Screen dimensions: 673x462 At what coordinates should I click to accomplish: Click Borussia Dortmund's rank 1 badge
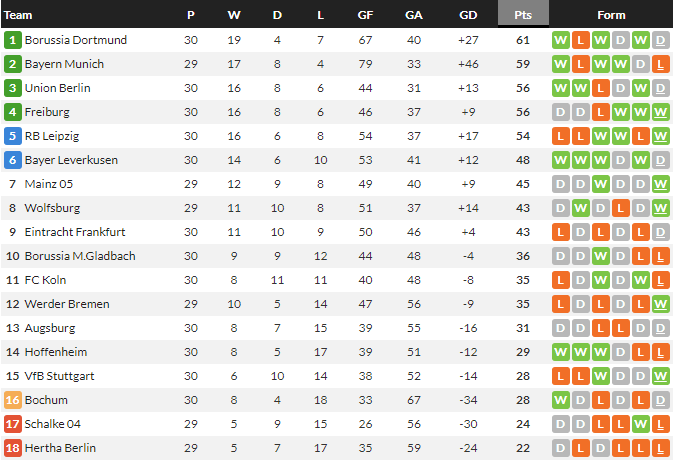[13, 40]
